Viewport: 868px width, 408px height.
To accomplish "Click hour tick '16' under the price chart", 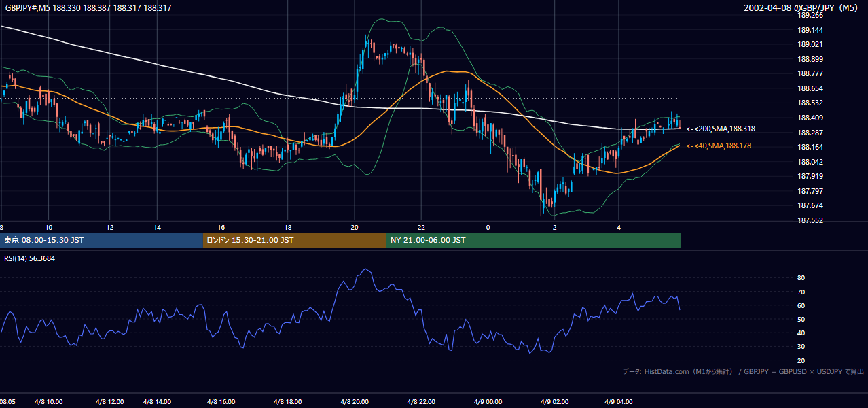I will tap(221, 227).
